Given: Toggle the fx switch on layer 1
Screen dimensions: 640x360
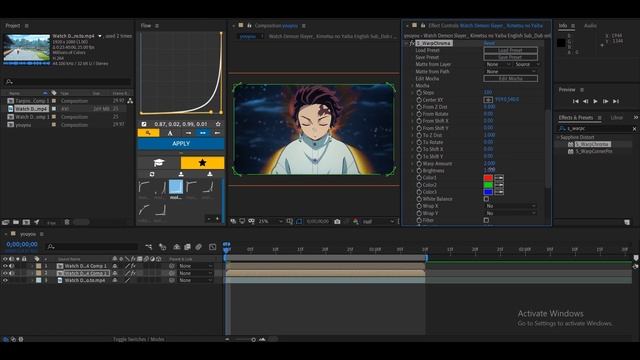Looking at the screenshot, I should tap(133, 266).
